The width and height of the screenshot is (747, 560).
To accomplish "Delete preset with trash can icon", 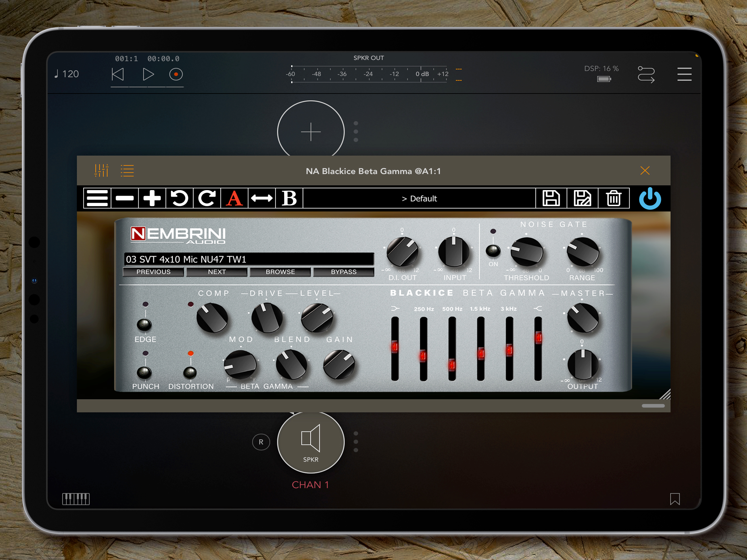I will (613, 198).
